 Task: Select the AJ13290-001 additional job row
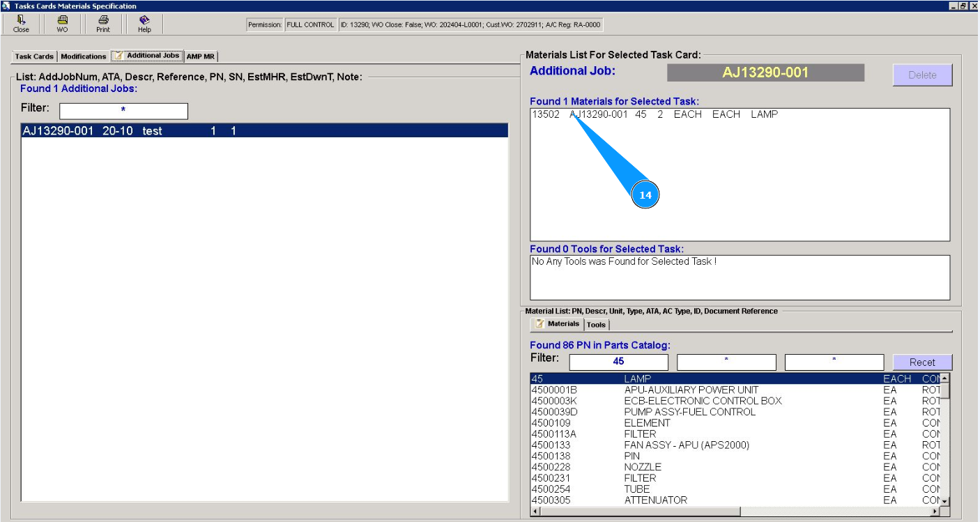tap(265, 130)
